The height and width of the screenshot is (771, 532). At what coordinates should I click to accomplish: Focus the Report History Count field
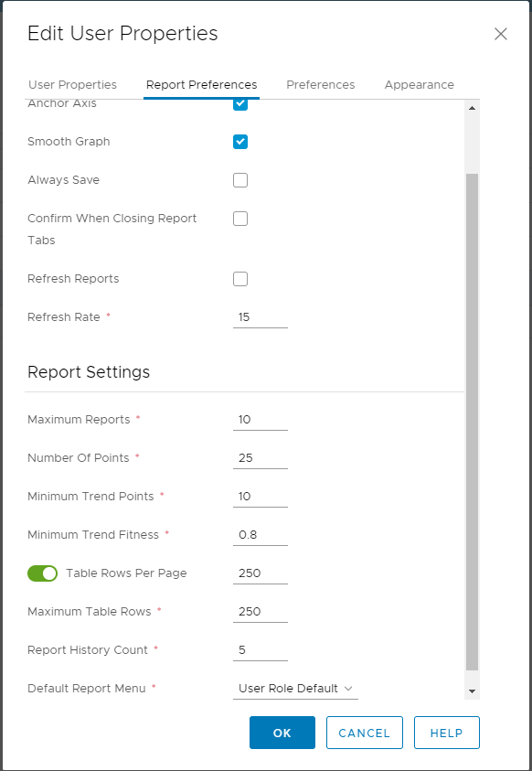(x=260, y=650)
